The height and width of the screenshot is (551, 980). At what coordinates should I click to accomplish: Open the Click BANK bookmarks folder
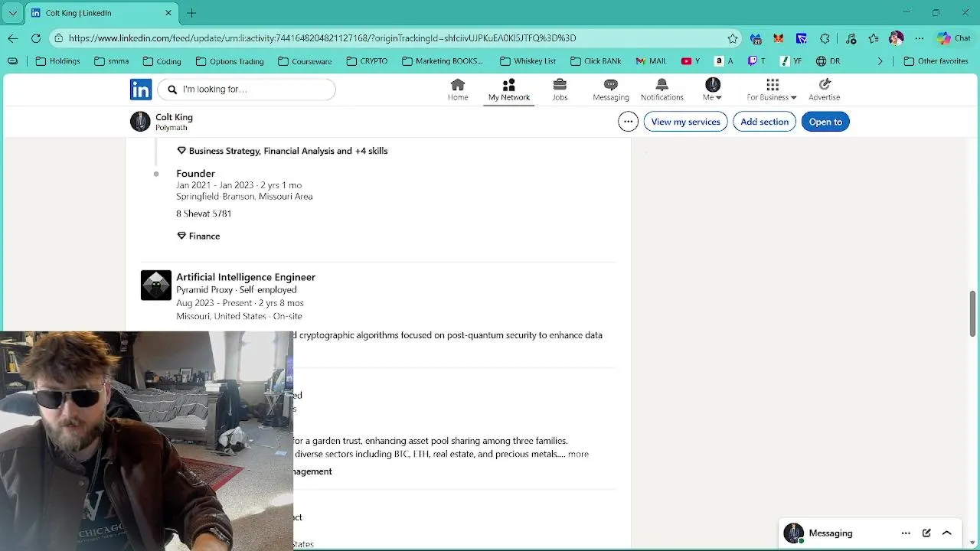coord(596,61)
